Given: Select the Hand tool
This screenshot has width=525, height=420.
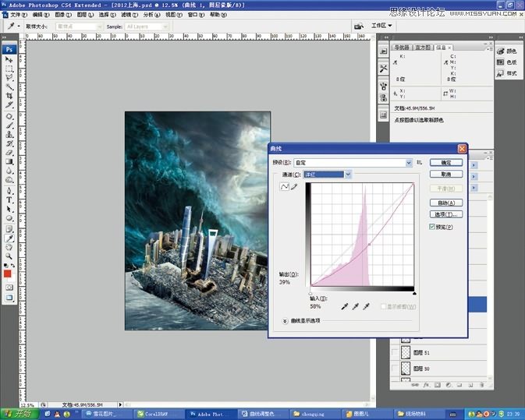Looking at the screenshot, I should [9, 247].
